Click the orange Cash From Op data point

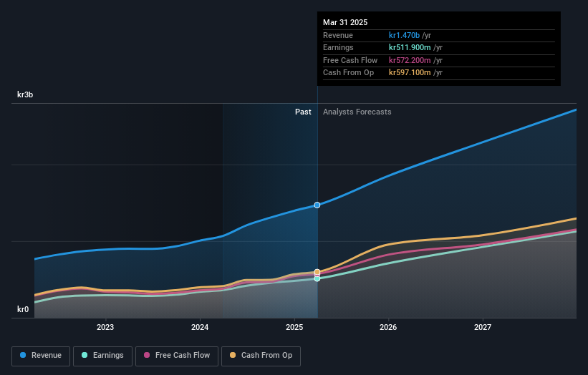[317, 272]
